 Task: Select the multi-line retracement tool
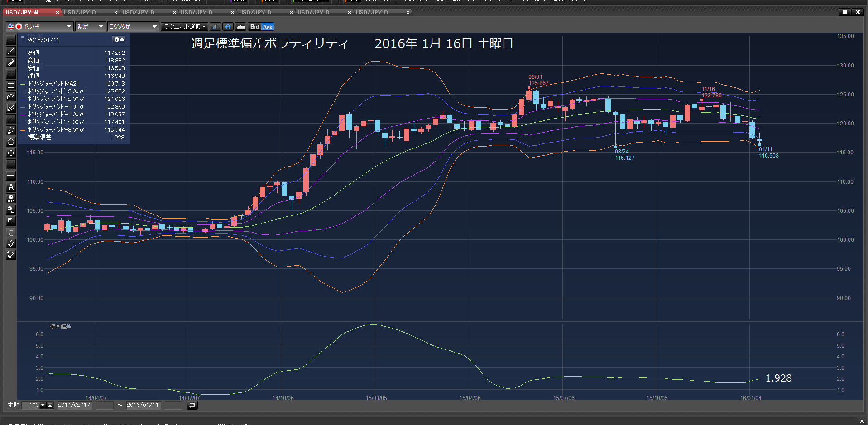coord(11,85)
